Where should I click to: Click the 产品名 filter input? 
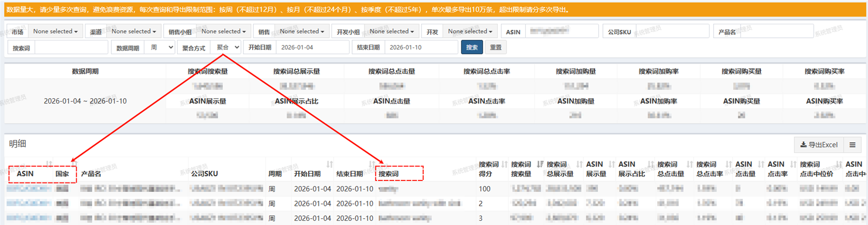pos(777,32)
